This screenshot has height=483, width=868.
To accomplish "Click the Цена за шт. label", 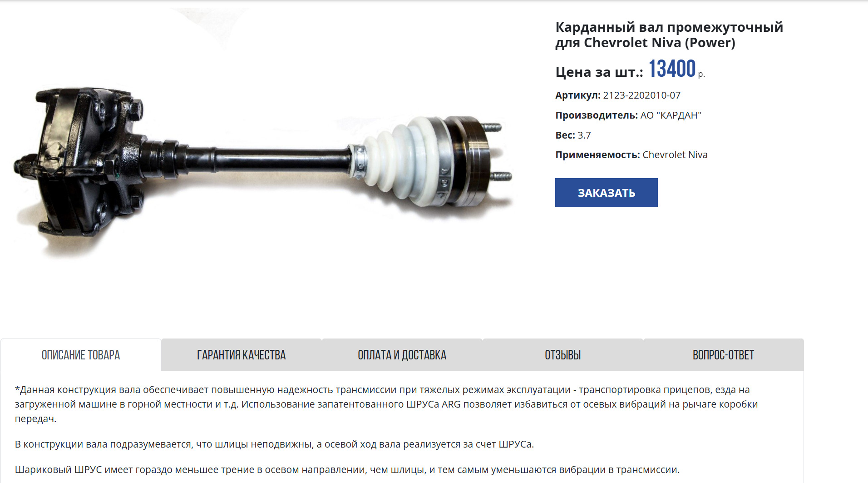I will tap(599, 72).
